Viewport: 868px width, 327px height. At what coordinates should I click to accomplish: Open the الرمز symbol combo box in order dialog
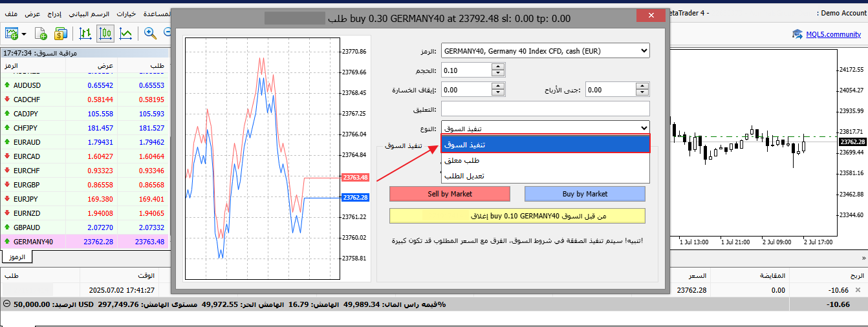tap(545, 50)
